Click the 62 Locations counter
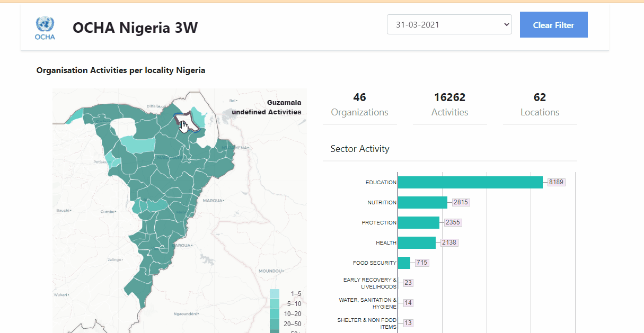The image size is (644, 333). click(540, 105)
